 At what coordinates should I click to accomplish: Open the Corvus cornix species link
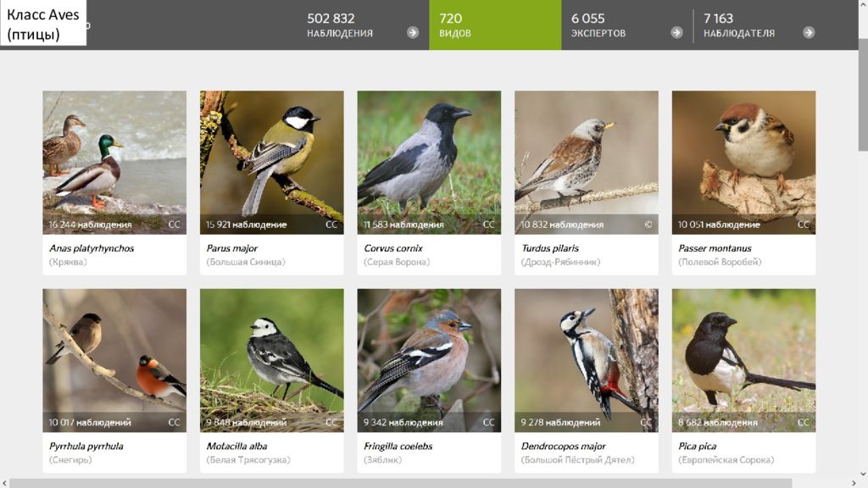pos(393,248)
